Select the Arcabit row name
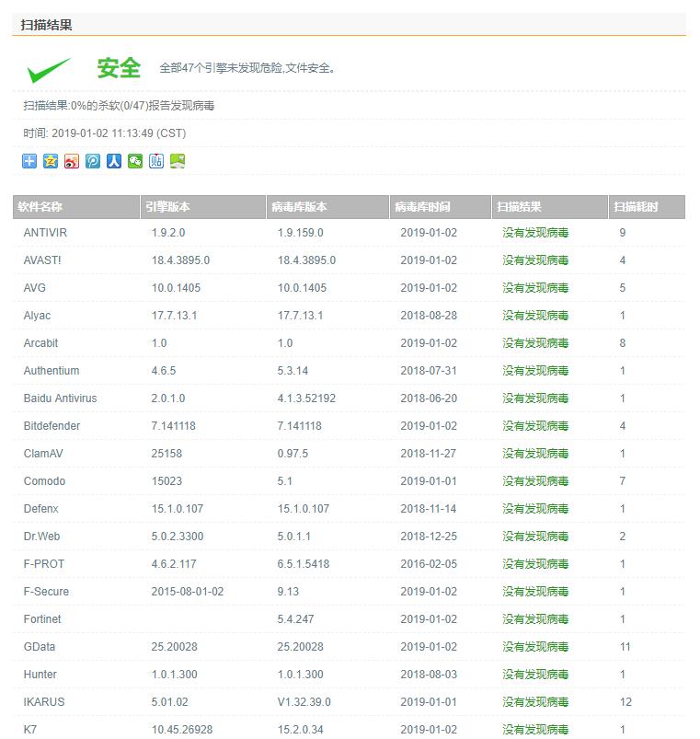This screenshot has width=700, height=739. pos(40,343)
